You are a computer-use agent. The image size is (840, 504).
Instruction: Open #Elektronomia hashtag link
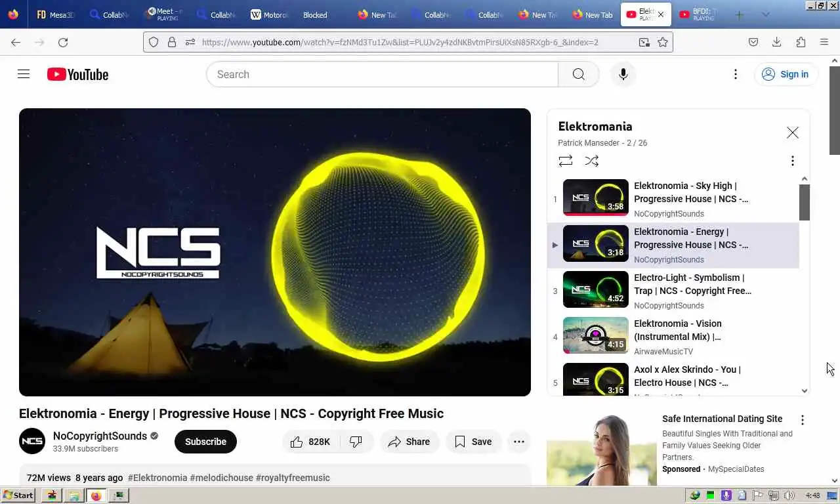(x=157, y=478)
